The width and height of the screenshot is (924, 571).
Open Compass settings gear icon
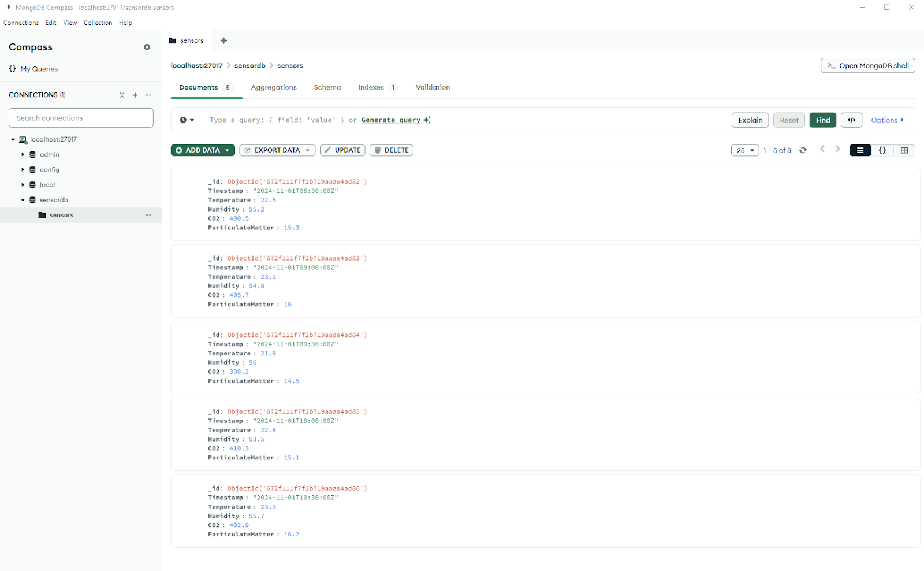point(147,47)
